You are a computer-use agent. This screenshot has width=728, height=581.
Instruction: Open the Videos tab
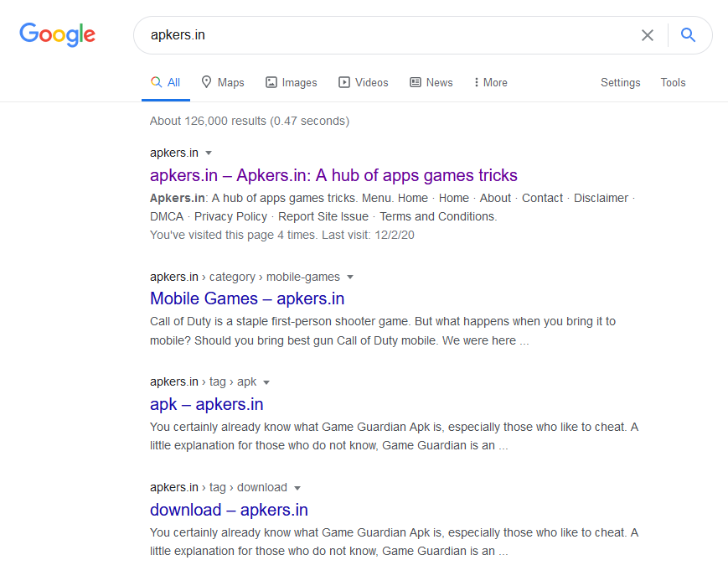coord(364,83)
